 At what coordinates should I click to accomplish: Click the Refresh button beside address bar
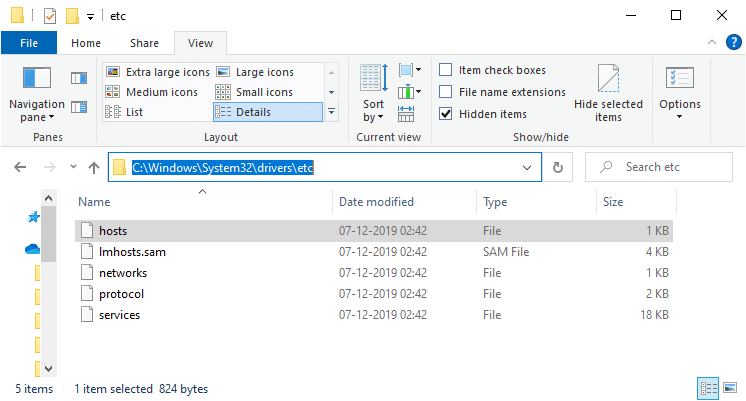(x=558, y=167)
